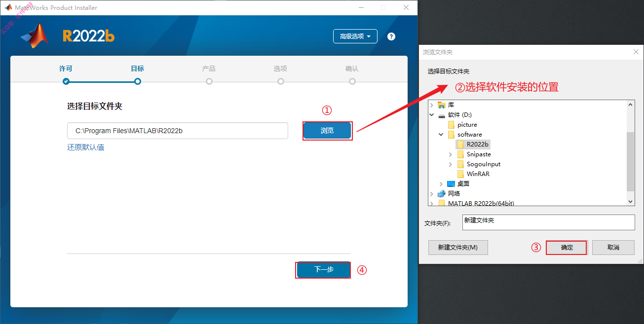The height and width of the screenshot is (324, 644).
Task: Click 新建文件夹(M) to create a folder
Action: 458,248
